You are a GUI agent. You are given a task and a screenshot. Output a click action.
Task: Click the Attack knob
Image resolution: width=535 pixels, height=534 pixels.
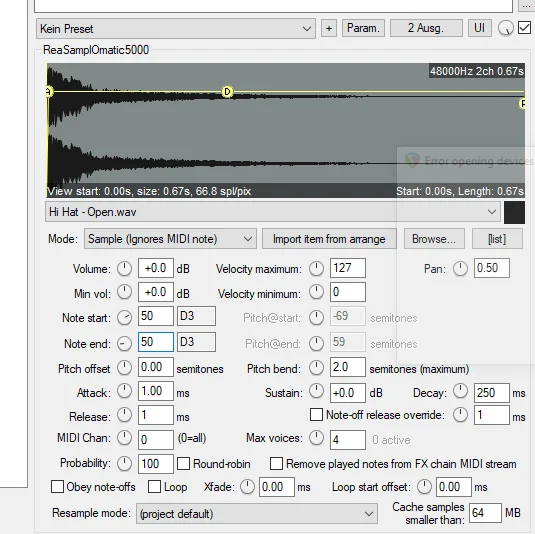(x=125, y=391)
